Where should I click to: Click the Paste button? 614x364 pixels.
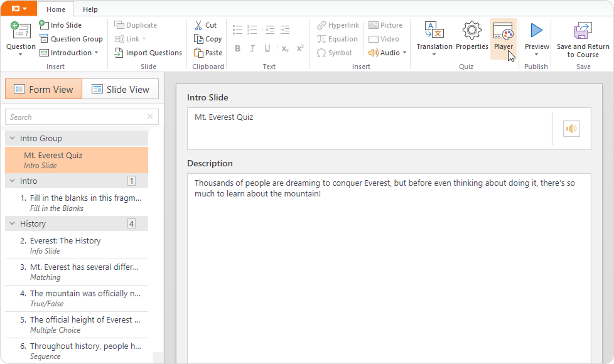pyautogui.click(x=208, y=53)
